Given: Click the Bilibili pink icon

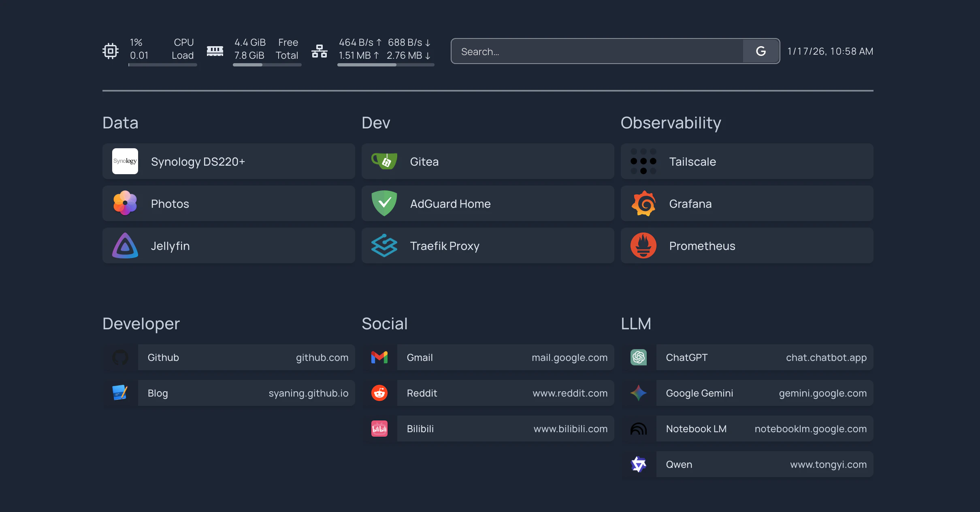Looking at the screenshot, I should click(379, 429).
